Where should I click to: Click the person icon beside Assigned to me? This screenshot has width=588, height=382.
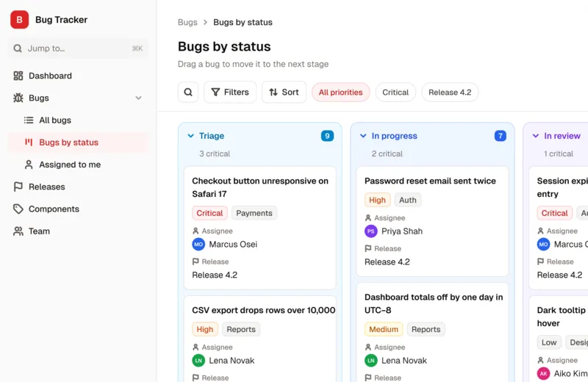29,165
